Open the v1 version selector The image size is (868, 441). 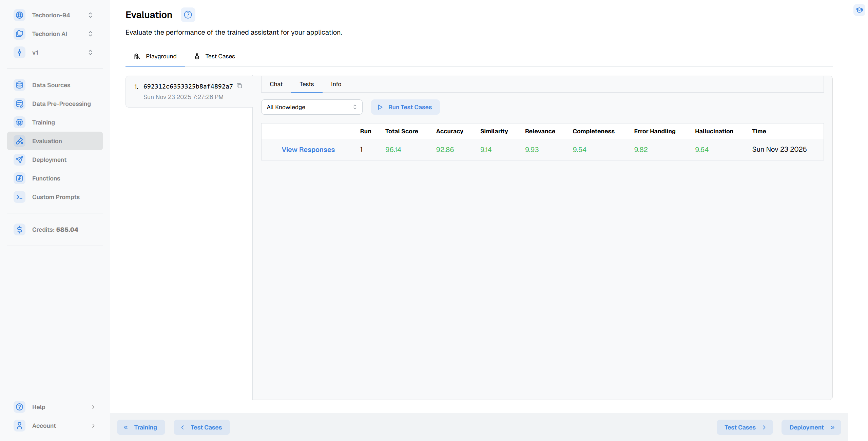tap(90, 52)
